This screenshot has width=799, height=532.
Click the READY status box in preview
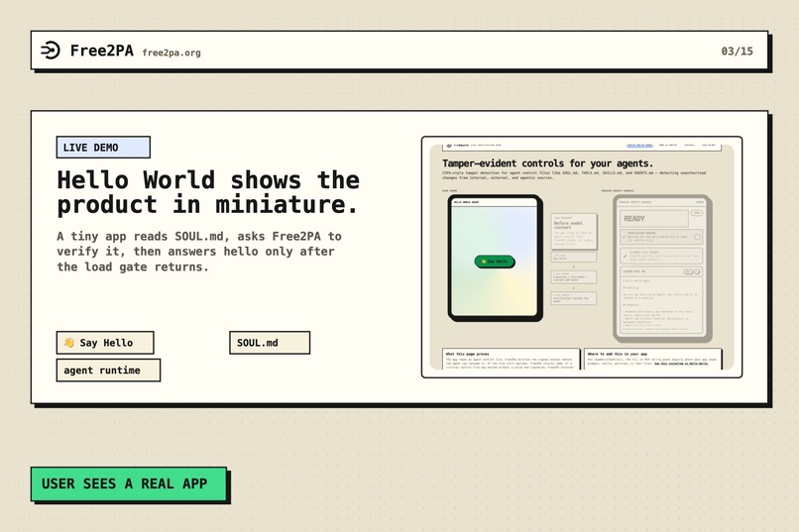tap(654, 218)
